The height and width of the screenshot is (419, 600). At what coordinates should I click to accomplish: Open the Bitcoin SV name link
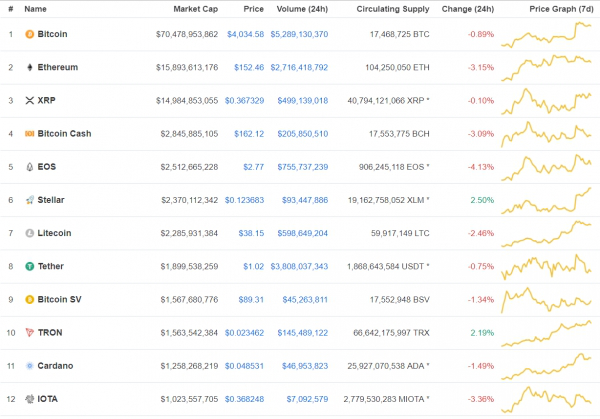pyautogui.click(x=59, y=299)
